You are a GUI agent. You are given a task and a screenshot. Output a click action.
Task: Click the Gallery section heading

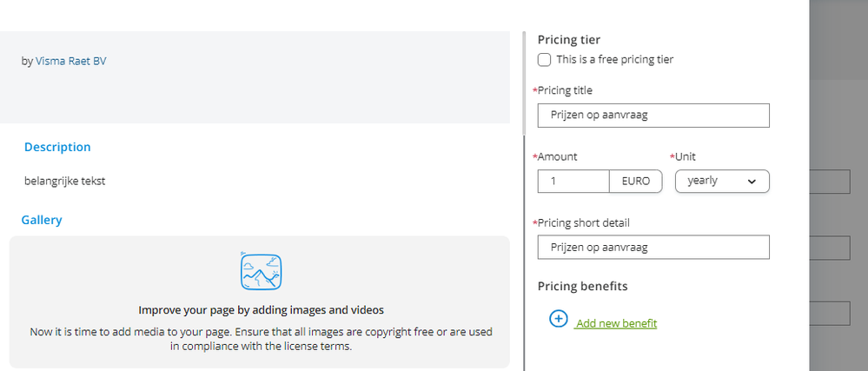click(x=42, y=220)
